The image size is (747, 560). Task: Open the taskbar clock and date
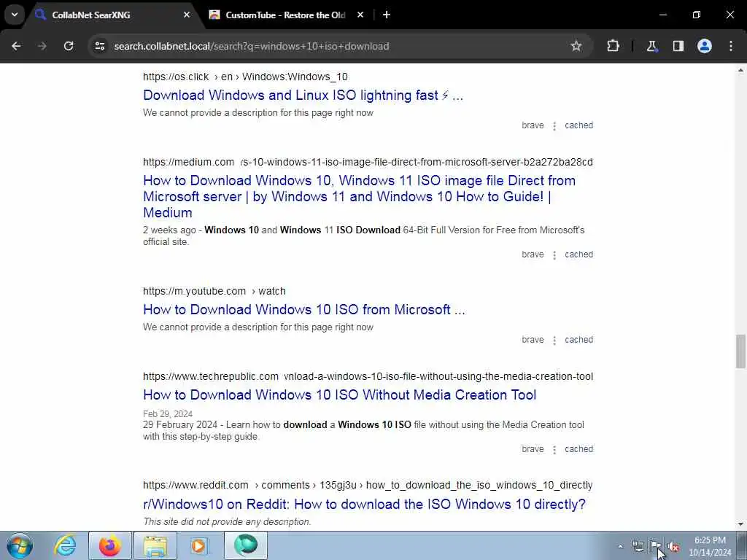coord(710,546)
